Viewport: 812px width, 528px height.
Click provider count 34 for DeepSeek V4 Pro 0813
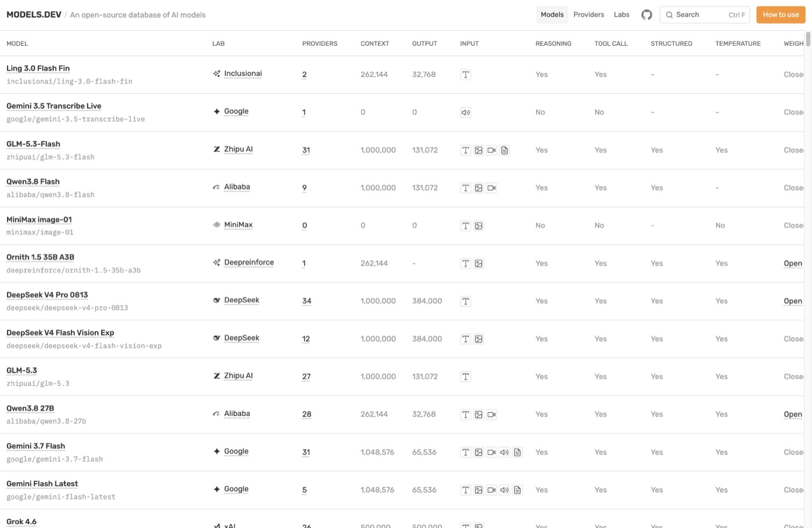coord(307,301)
